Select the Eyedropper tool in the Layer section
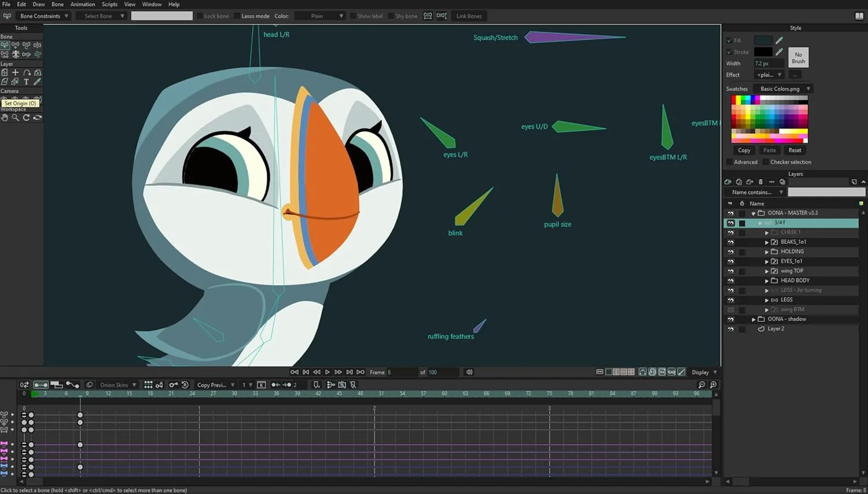Image resolution: width=868 pixels, height=494 pixels. 37,82
